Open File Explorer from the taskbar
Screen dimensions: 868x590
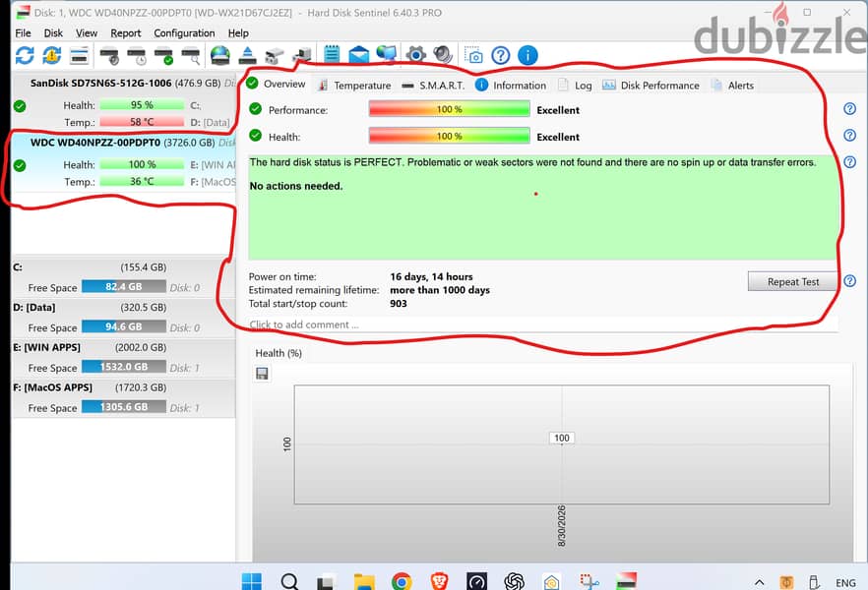click(364, 582)
